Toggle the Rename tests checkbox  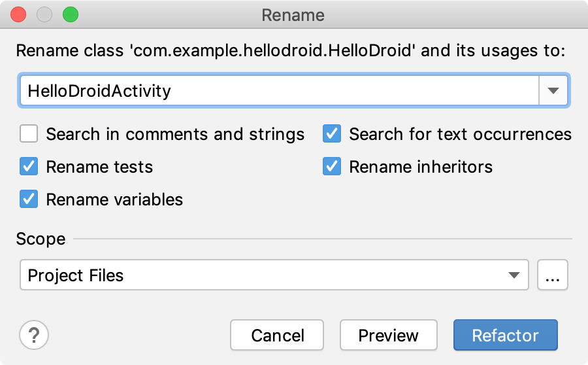pyautogui.click(x=29, y=167)
